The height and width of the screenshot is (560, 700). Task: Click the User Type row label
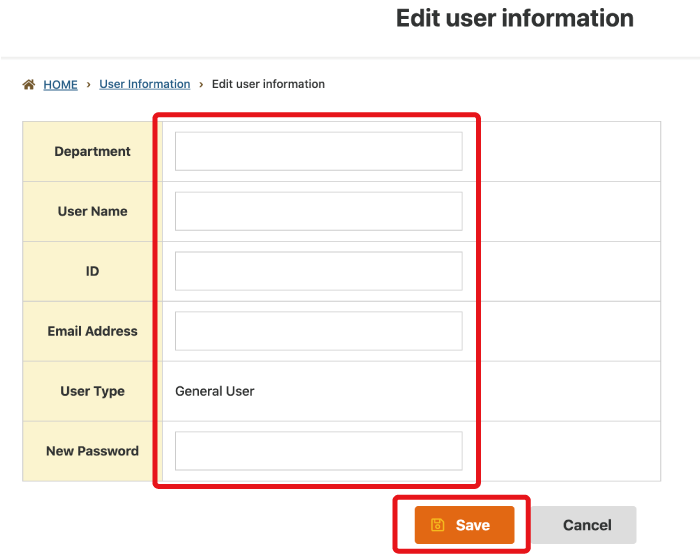[92, 391]
